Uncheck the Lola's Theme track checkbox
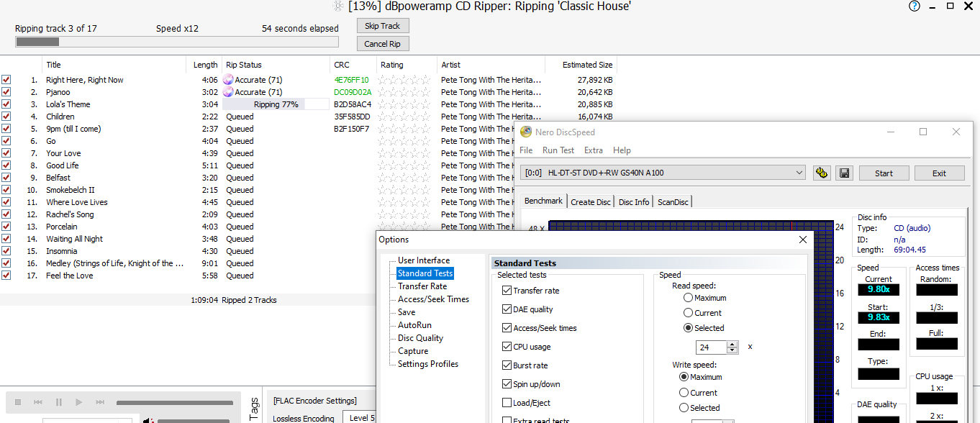Viewport: 980px width, 423px height. [6, 104]
